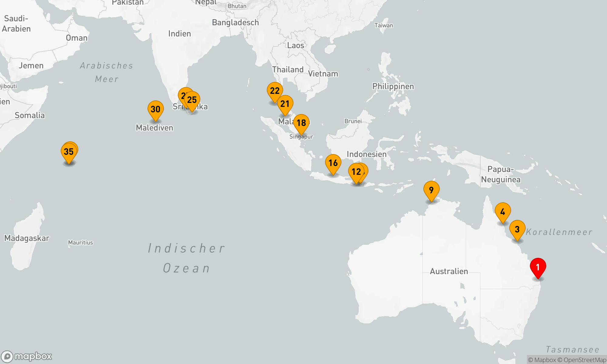This screenshot has height=364, width=607.
Task: Click marker 9 near northern Australia
Action: [431, 190]
